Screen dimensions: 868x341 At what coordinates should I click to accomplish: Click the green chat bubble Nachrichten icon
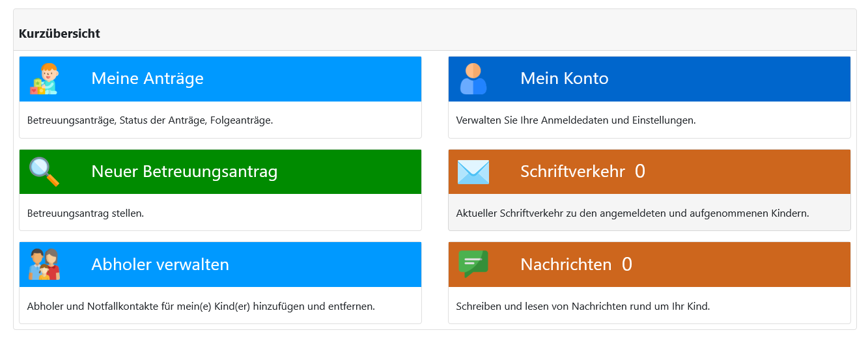[x=473, y=264]
